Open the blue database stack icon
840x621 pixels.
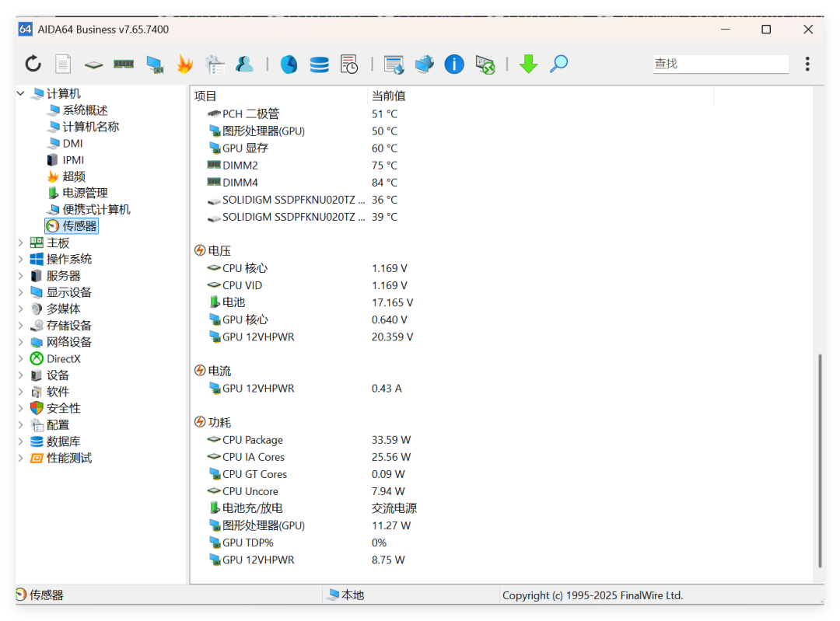pos(320,65)
